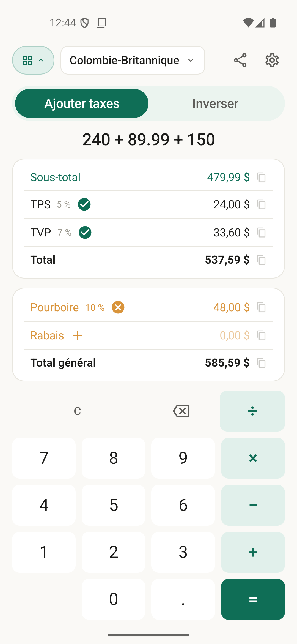The width and height of the screenshot is (297, 644).
Task: Copy the TPS tax amount
Action: (x=261, y=204)
